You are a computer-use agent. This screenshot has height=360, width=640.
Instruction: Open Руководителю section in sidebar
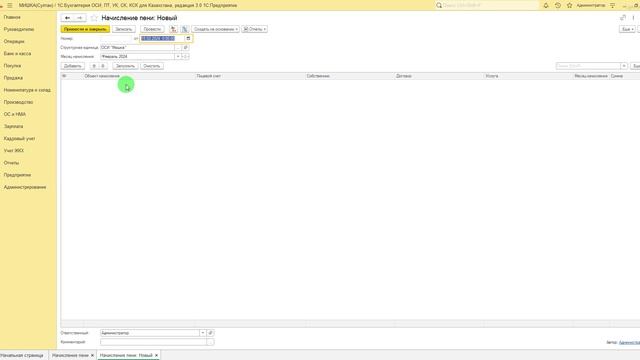point(19,29)
